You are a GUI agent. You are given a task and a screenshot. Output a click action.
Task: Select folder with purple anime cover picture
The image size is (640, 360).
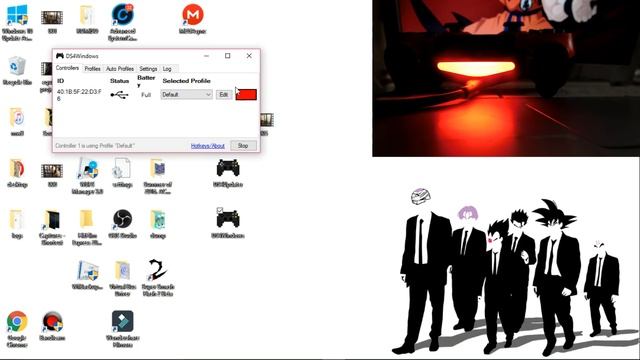(x=158, y=176)
